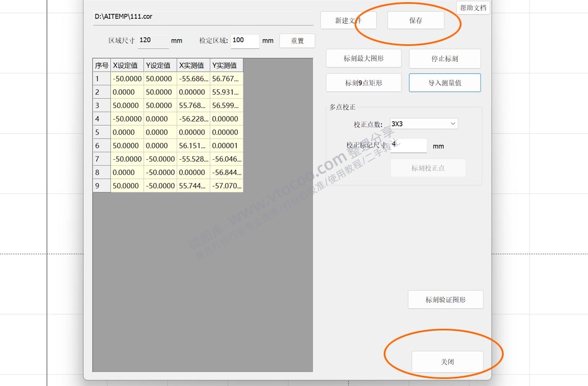Click the 标刻最大图形 button
Image resolution: width=588 pixels, height=386 pixels.
pyautogui.click(x=363, y=58)
